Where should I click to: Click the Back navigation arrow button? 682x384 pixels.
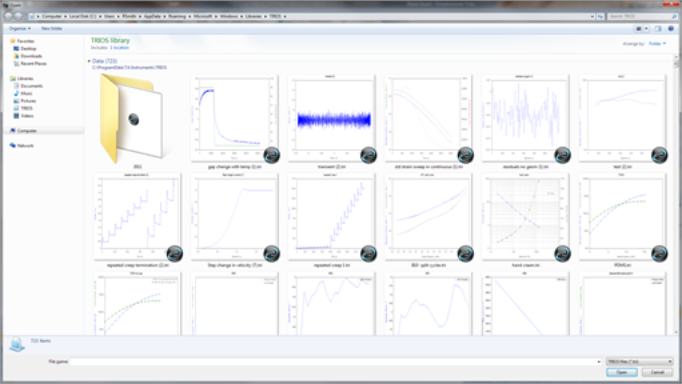(x=8, y=16)
